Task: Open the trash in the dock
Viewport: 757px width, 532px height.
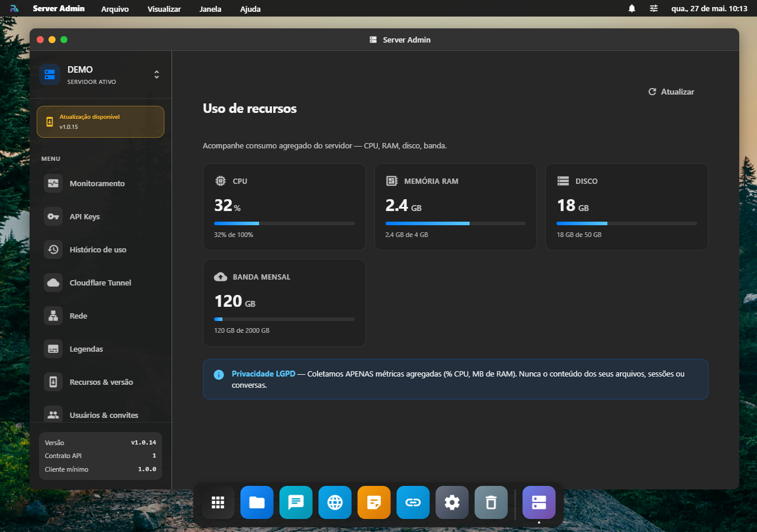Action: (x=491, y=502)
